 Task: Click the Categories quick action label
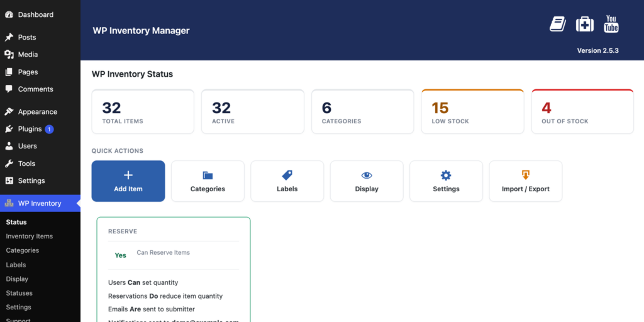[208, 189]
